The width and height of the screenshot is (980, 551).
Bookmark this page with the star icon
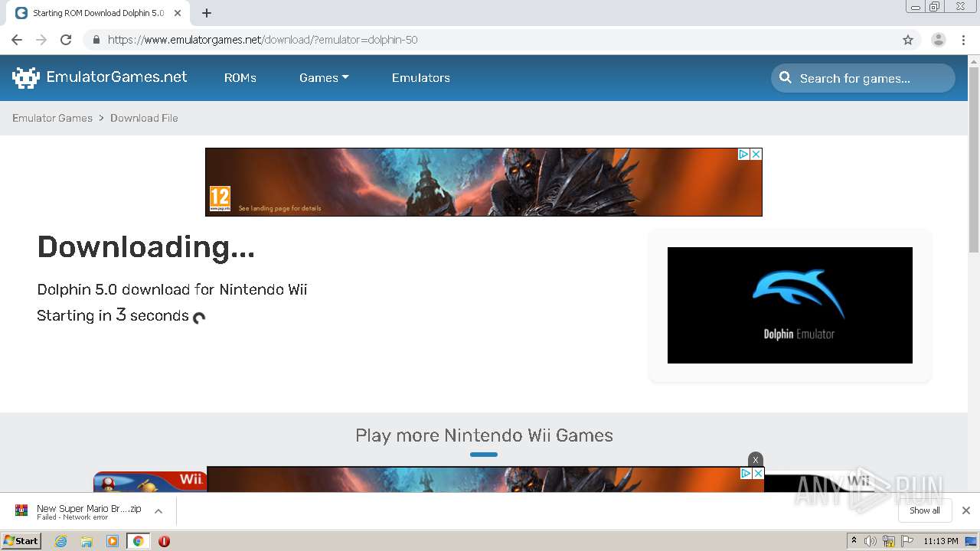908,40
